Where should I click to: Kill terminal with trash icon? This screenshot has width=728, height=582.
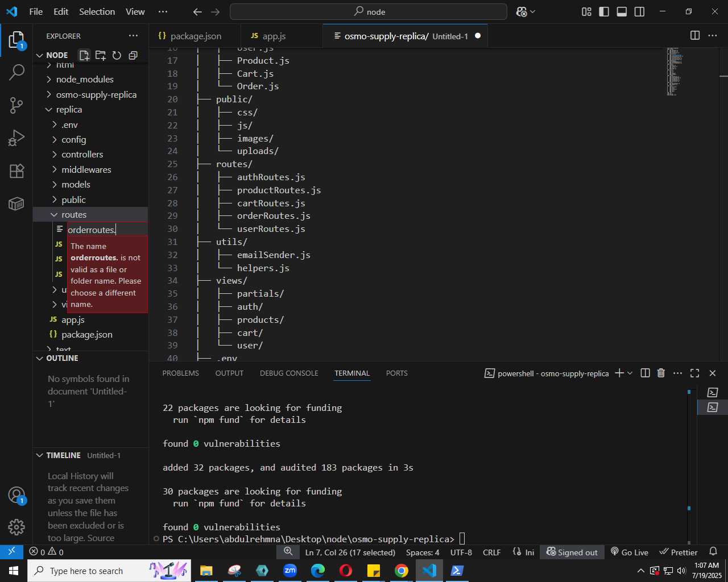click(661, 373)
